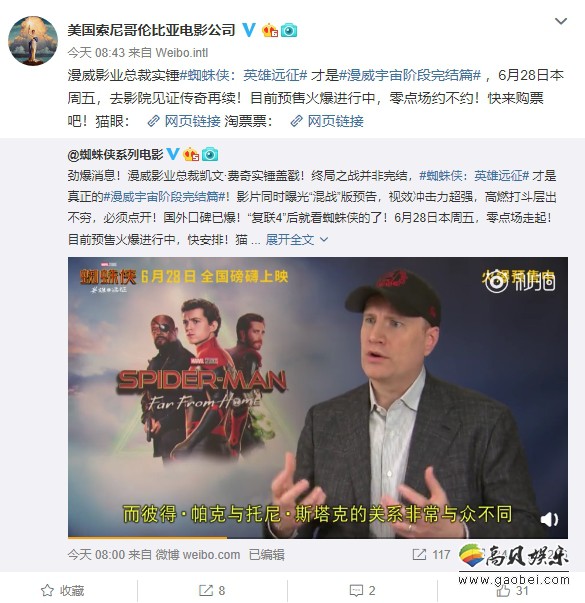
Task: Expand full text with 展开全文
Action: [x=290, y=240]
